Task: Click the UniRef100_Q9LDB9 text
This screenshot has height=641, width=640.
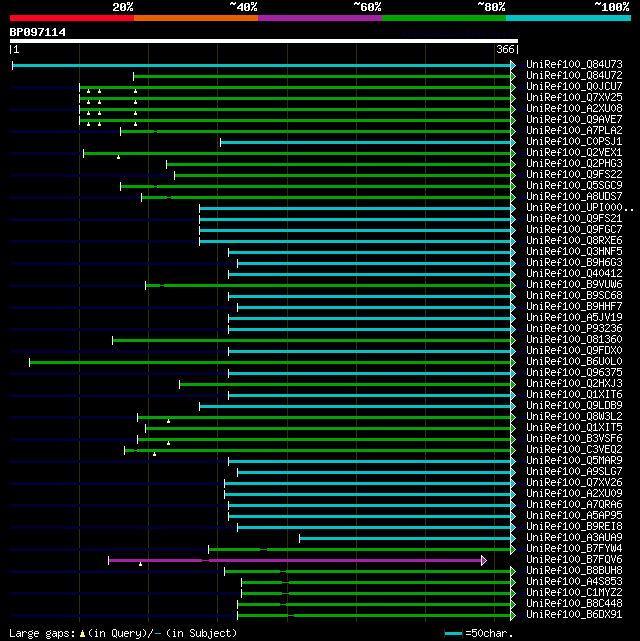Action: tap(574, 406)
